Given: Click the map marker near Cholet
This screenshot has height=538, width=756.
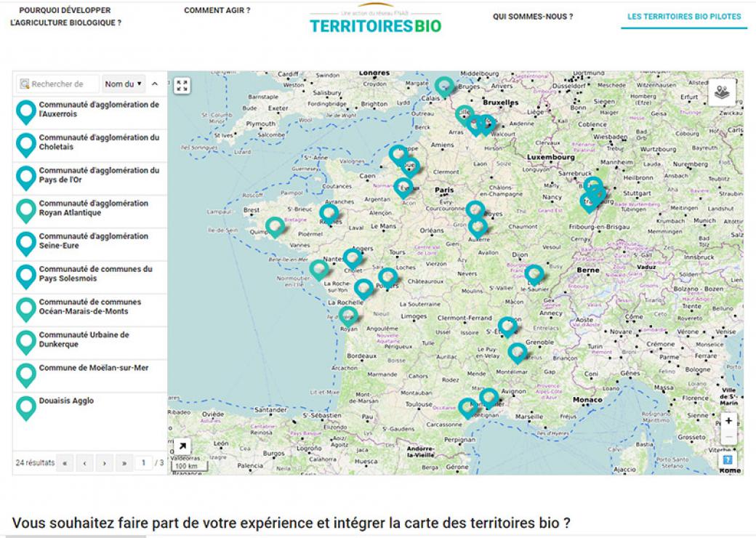Looking at the screenshot, I should click(x=353, y=260).
